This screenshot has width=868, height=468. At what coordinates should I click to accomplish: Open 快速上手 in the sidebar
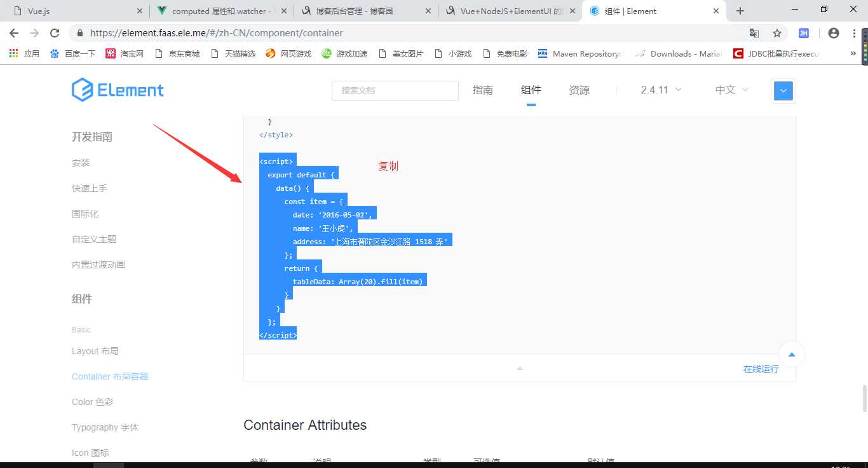click(90, 188)
